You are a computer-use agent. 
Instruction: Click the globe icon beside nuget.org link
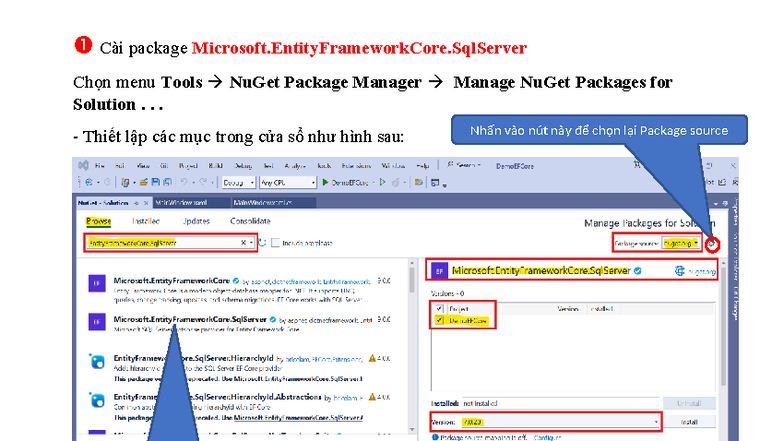[680, 271]
